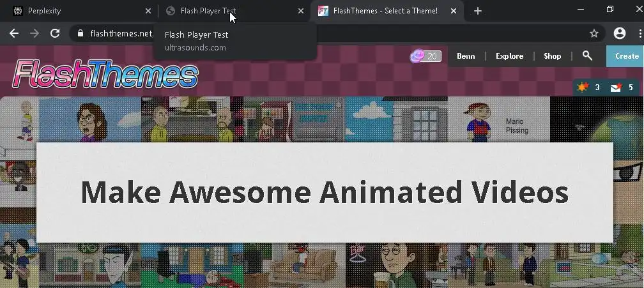Click the magnifying glass search icon

click(587, 56)
